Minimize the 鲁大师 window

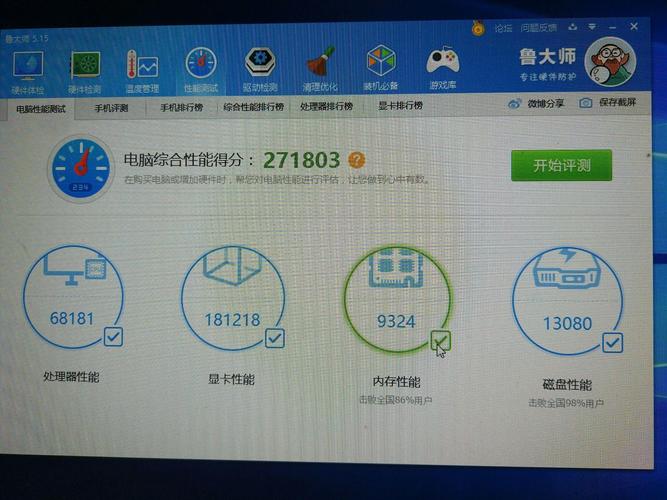[613, 27]
